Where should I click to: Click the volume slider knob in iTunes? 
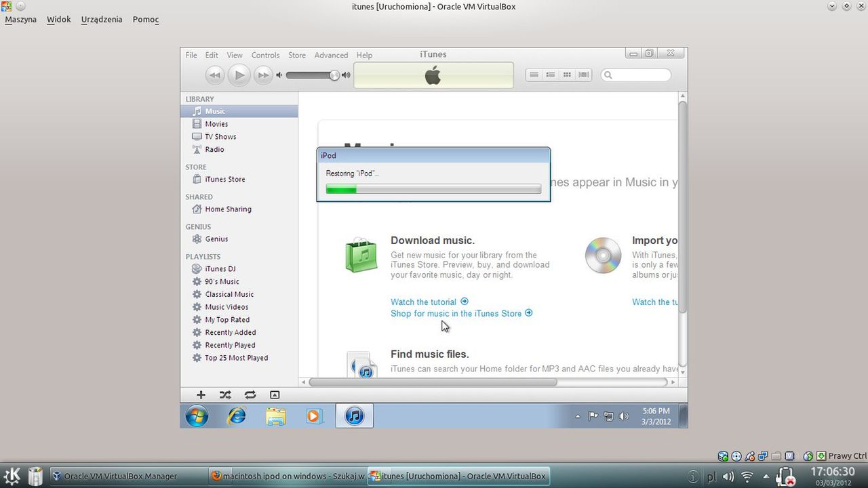click(x=334, y=75)
